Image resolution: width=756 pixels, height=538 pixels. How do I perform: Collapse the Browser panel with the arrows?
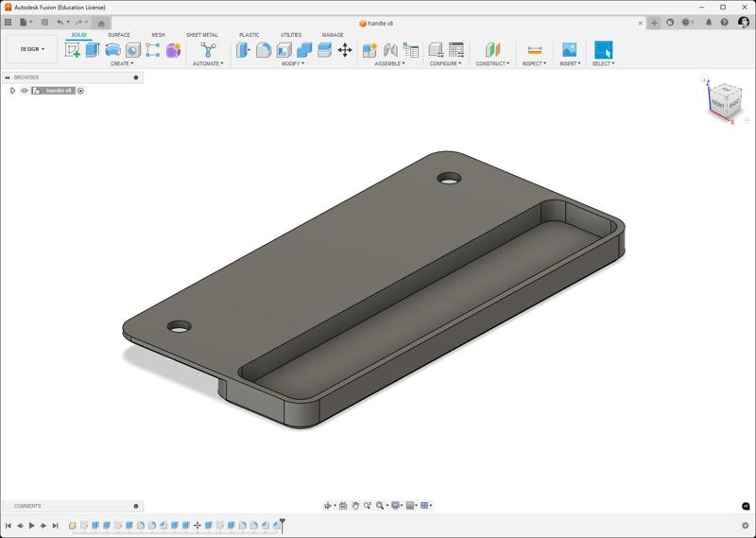[x=8, y=78]
